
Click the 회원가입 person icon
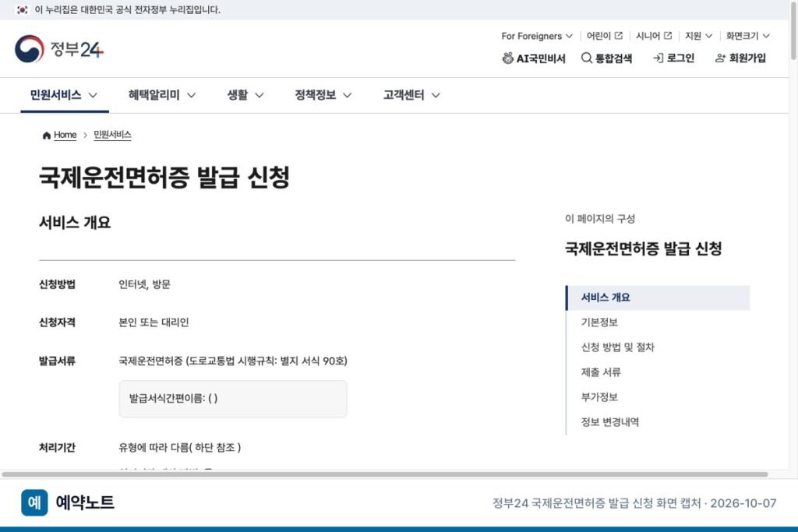tap(720, 58)
